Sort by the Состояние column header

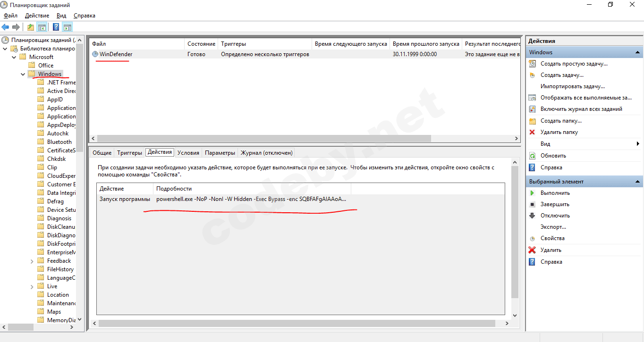click(201, 44)
